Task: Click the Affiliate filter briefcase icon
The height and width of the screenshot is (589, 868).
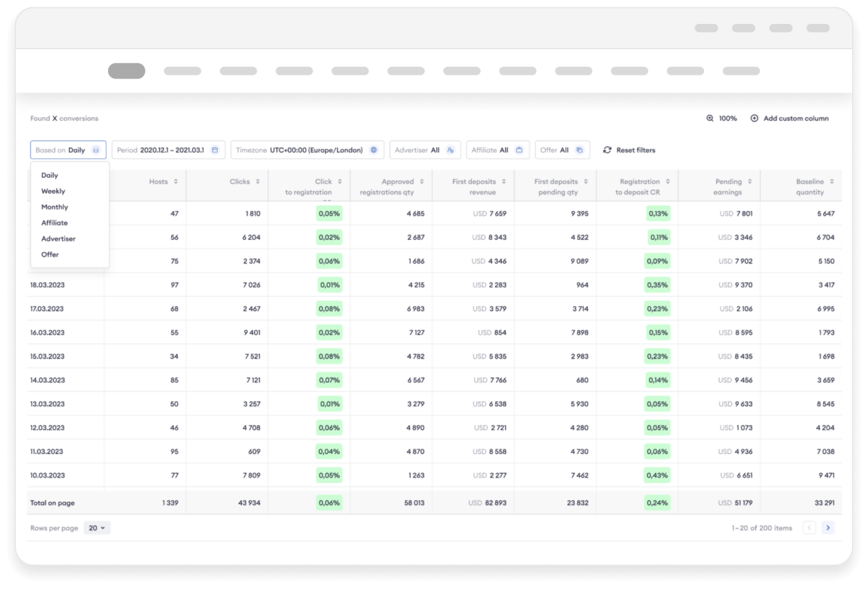Action: pos(519,150)
